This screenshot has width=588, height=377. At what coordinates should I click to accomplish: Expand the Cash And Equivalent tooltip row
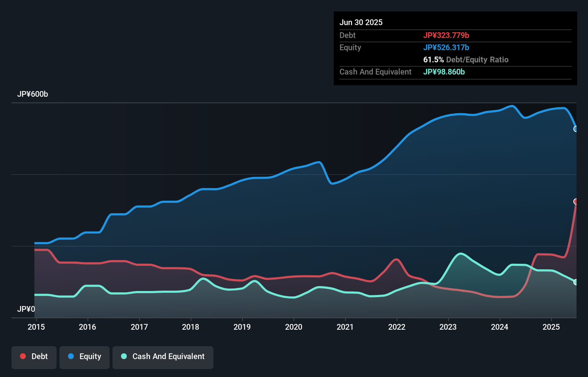pos(444,72)
